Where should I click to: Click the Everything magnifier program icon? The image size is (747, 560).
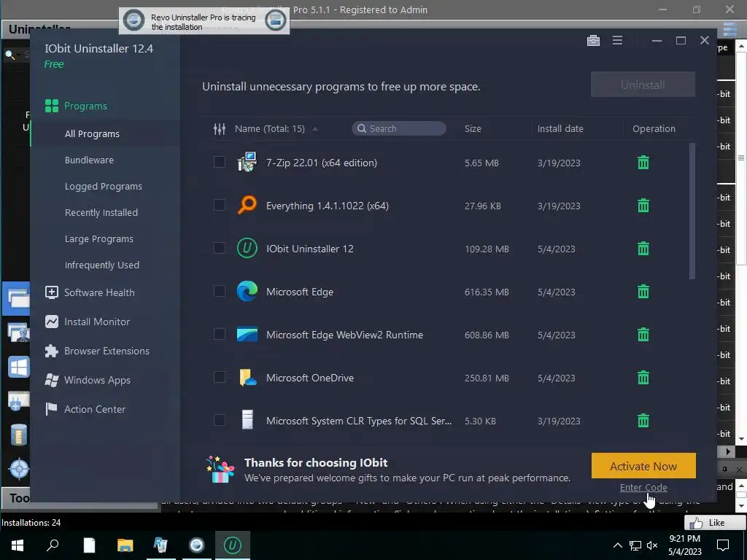(x=247, y=205)
